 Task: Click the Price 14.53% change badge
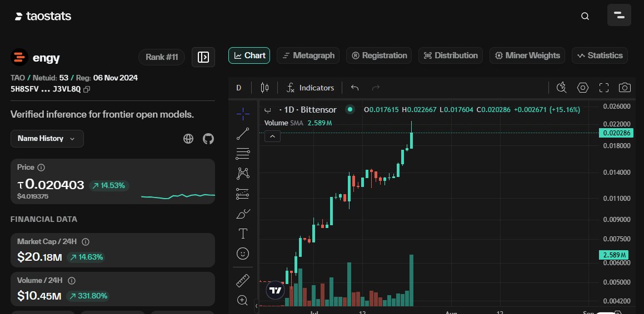point(109,186)
